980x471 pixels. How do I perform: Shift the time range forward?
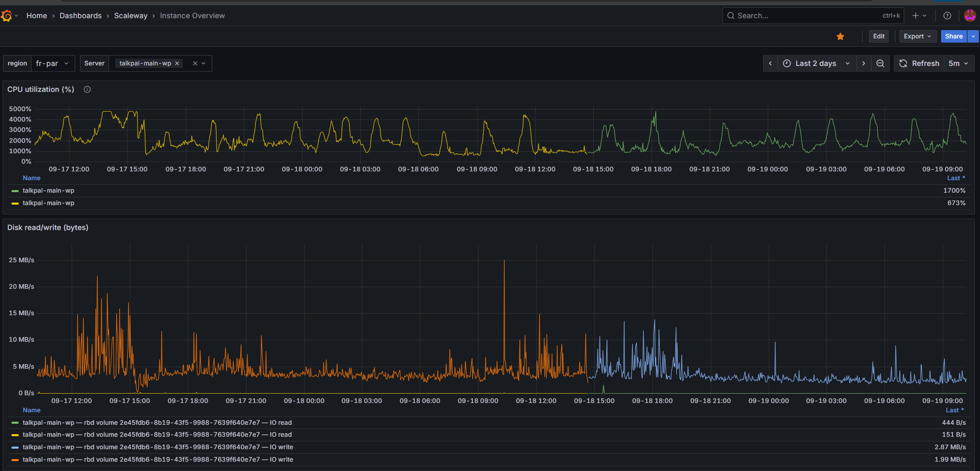click(864, 63)
